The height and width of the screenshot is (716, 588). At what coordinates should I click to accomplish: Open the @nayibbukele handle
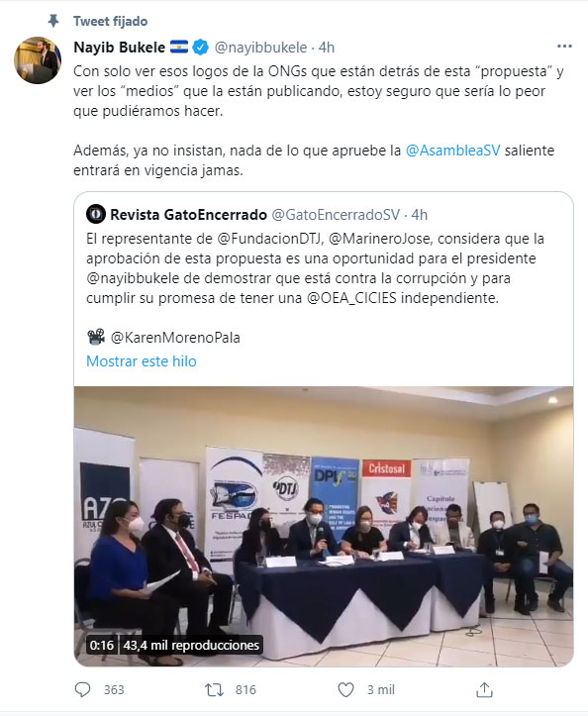coord(260,47)
